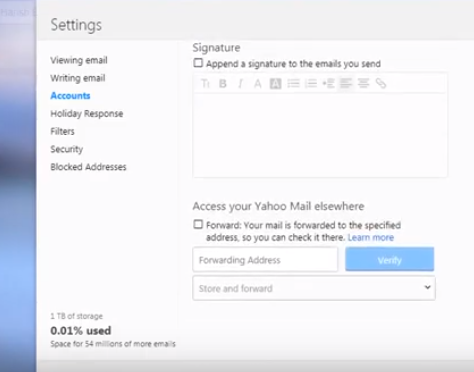This screenshot has width=474, height=372.
Task: Center align the signature text
Action: tap(363, 83)
